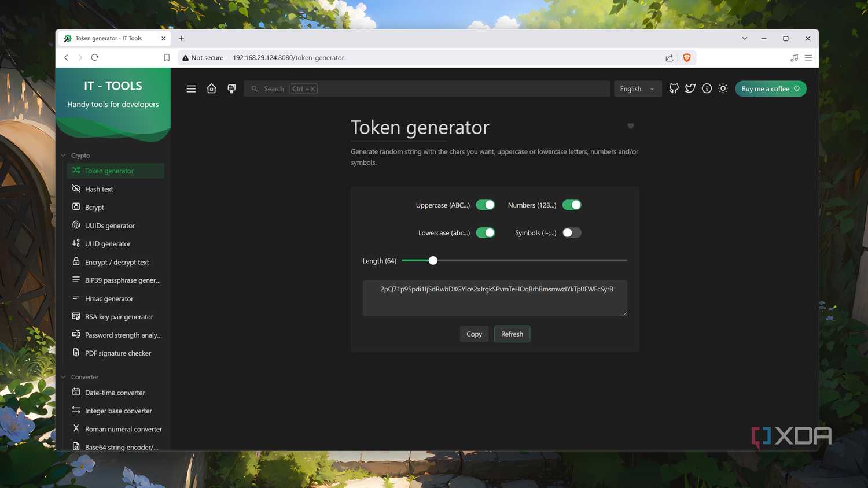The width and height of the screenshot is (868, 488).
Task: Click the address bar URL
Action: (x=288, y=58)
